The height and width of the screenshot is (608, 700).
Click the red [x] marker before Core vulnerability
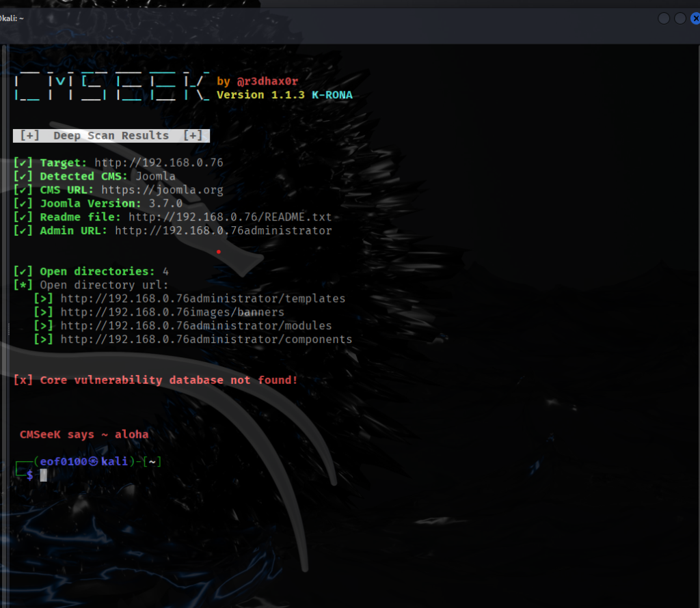23,380
